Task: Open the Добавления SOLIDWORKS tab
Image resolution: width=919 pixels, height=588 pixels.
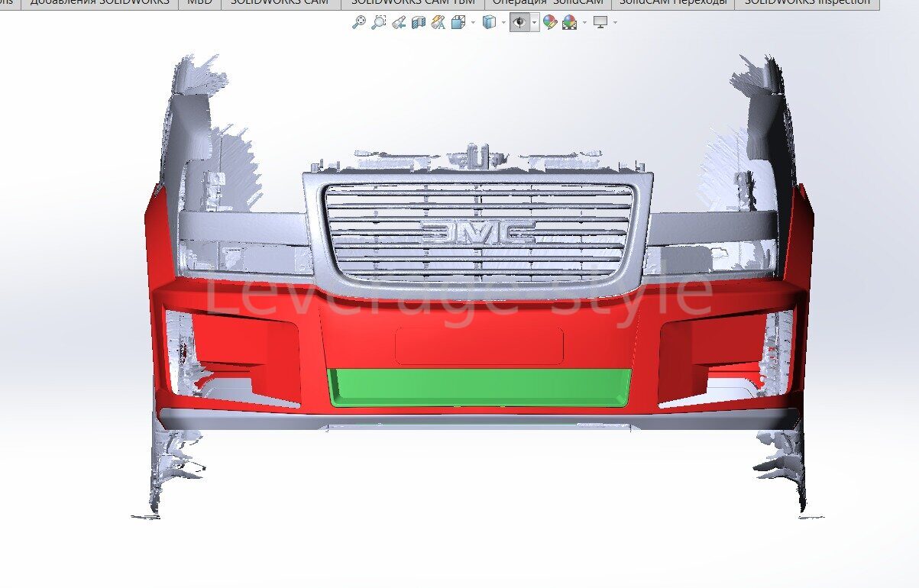Action: point(99,3)
